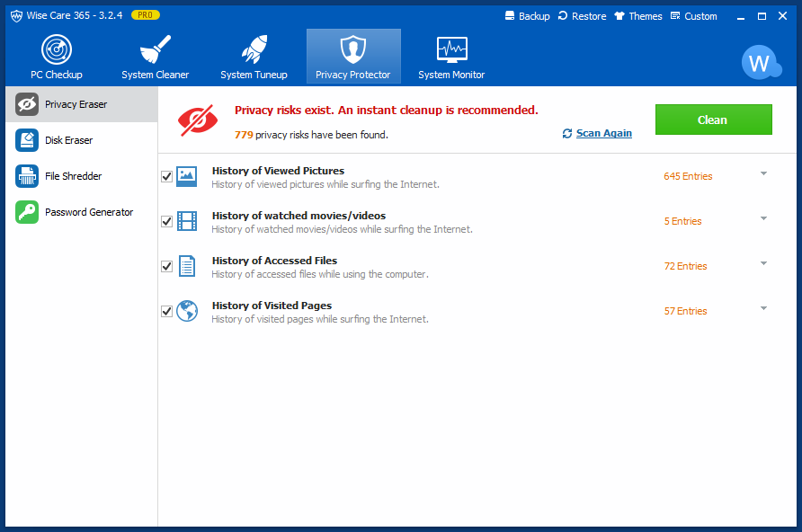Click the Themes text button
Screen dimensions: 802x532
click(x=646, y=16)
